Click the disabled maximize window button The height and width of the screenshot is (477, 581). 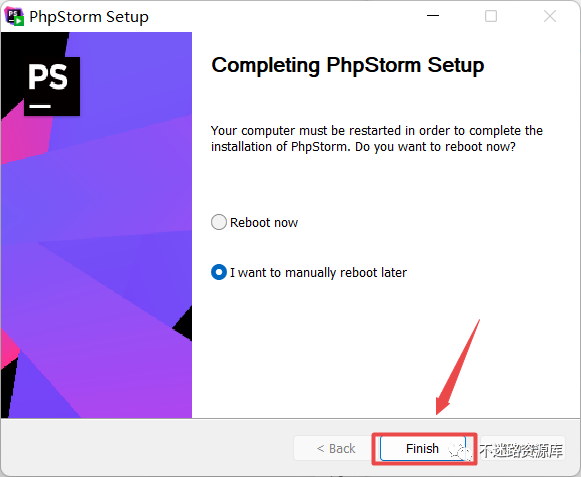pyautogui.click(x=491, y=16)
